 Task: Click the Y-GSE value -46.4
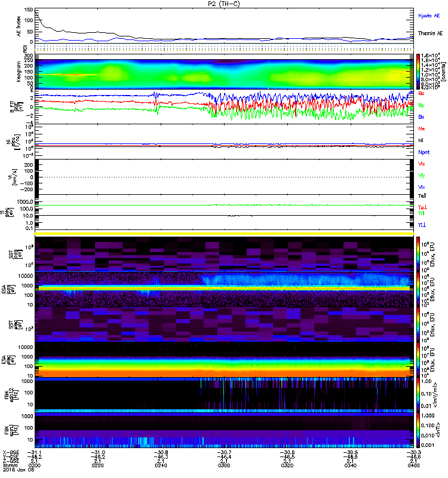point(224,456)
